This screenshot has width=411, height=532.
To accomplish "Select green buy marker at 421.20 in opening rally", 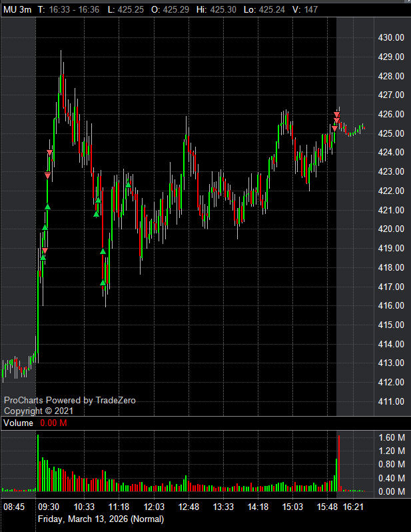I will tap(47, 207).
